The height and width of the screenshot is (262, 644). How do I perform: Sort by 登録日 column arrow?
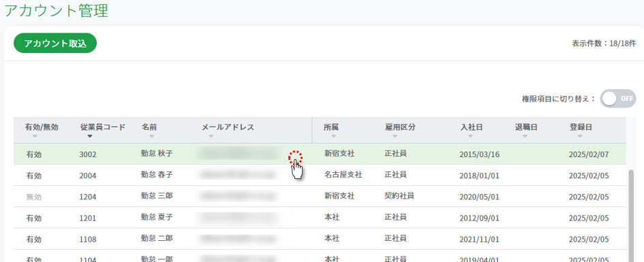[579, 136]
